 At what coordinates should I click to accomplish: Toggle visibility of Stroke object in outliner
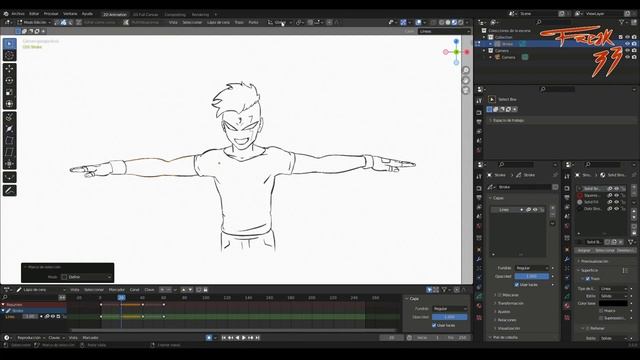tap(627, 44)
